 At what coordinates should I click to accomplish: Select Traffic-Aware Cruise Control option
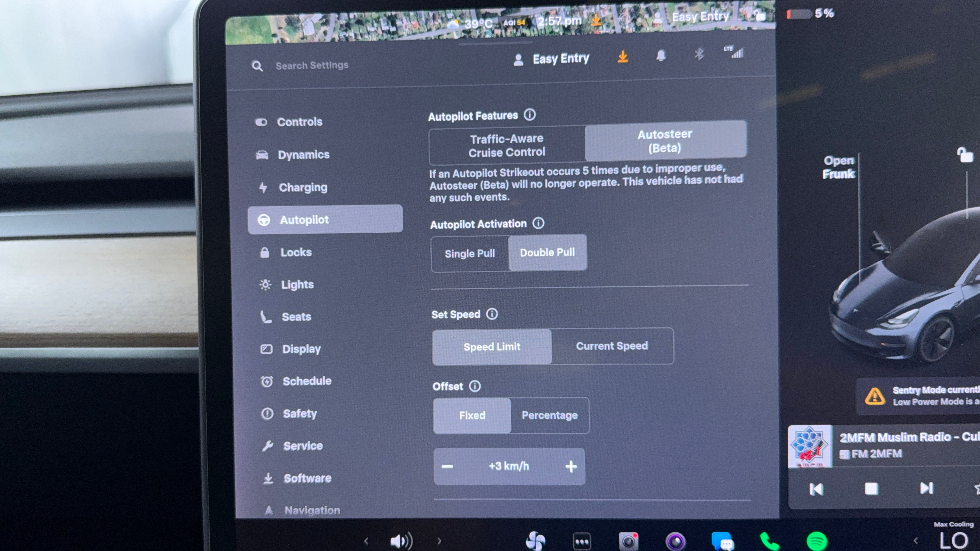507,145
